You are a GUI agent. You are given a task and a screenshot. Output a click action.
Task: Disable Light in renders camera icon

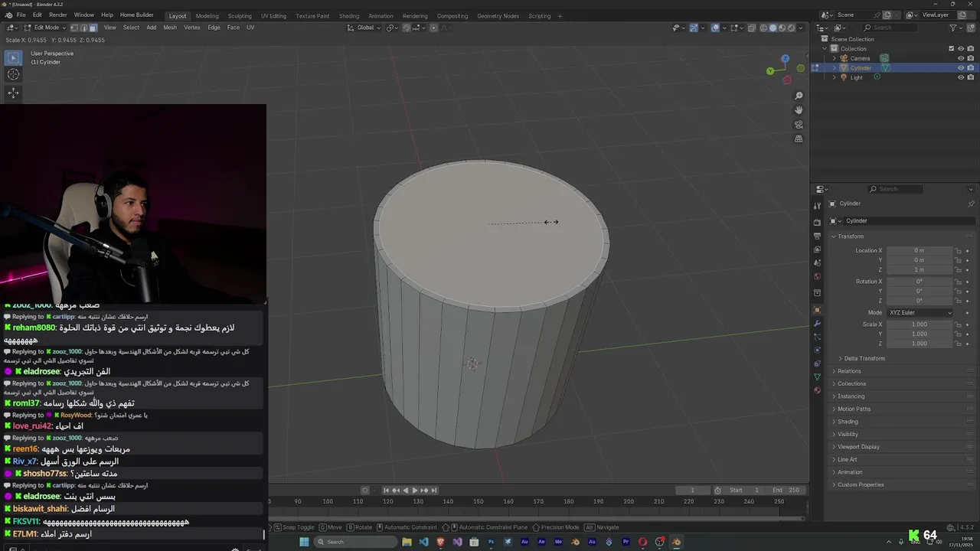(971, 77)
